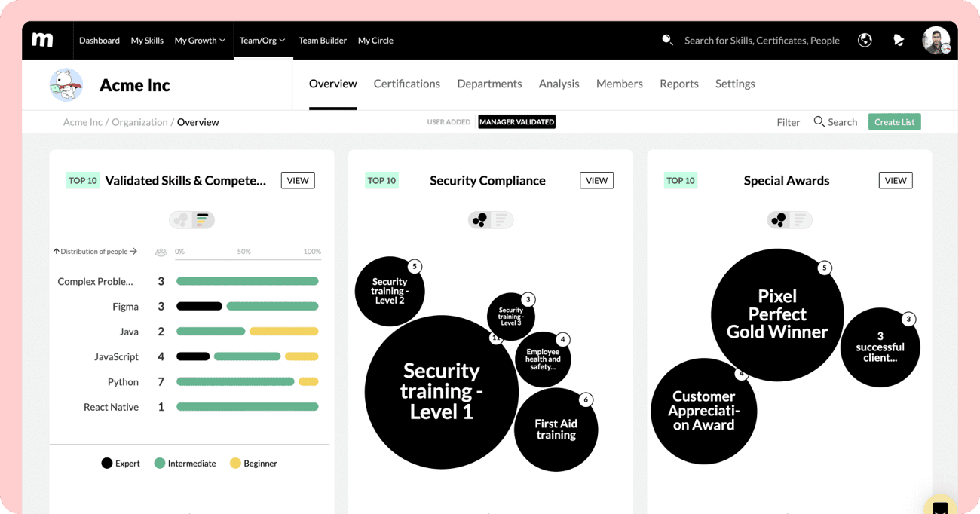980x514 pixels.
Task: Click the 'Figma' skill label
Action: click(x=125, y=307)
